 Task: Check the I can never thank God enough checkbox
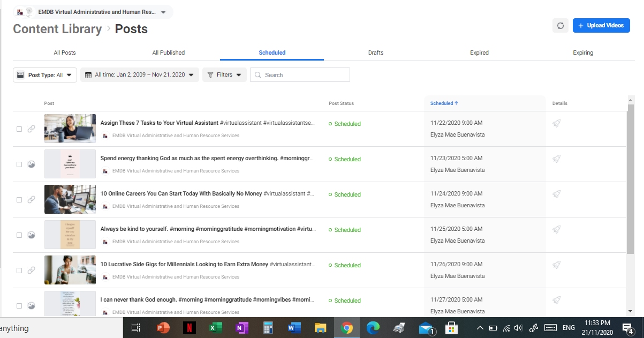click(x=19, y=306)
